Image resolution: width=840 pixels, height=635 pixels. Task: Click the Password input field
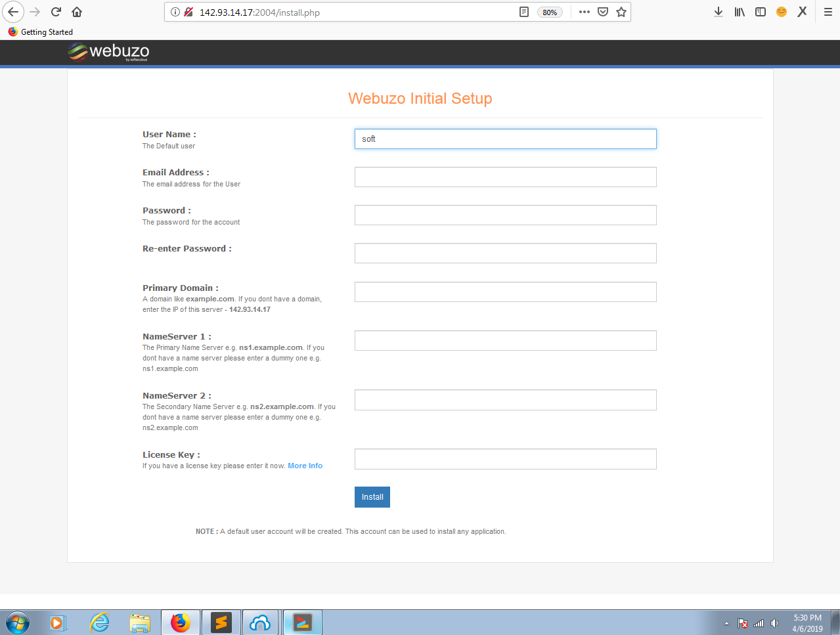pos(506,215)
